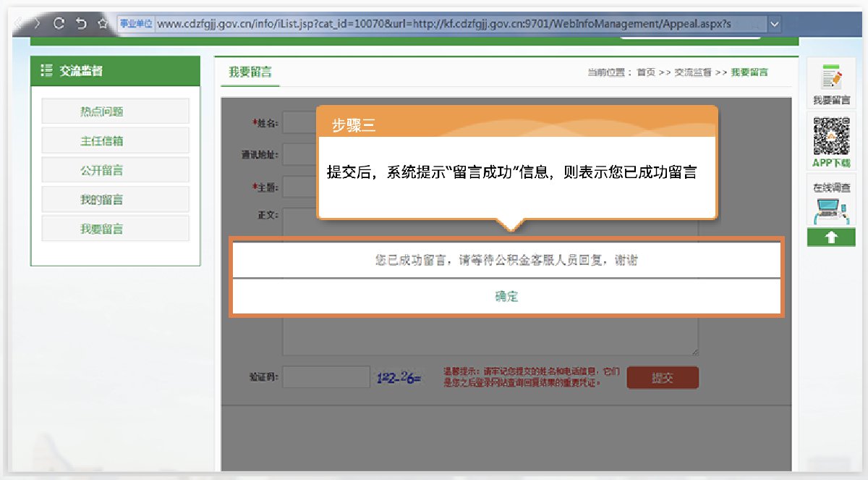
Task: Select 热点问题 in the left menu
Action: pyautogui.click(x=115, y=111)
